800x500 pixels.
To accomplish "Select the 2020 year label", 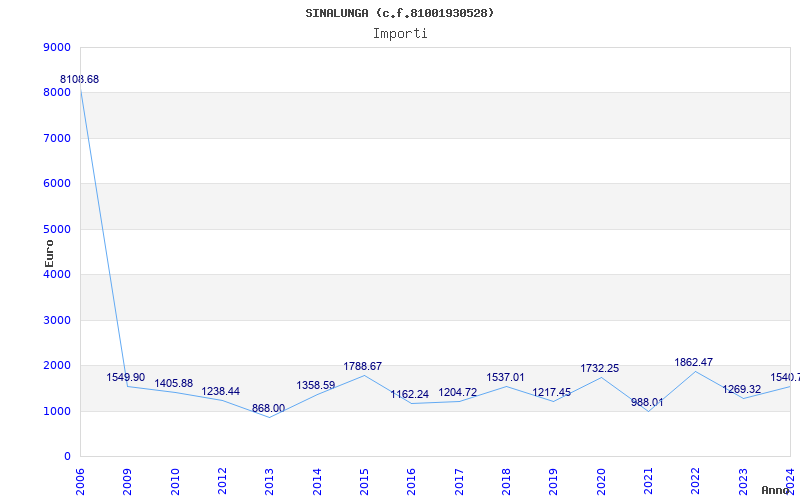I will (x=601, y=482).
